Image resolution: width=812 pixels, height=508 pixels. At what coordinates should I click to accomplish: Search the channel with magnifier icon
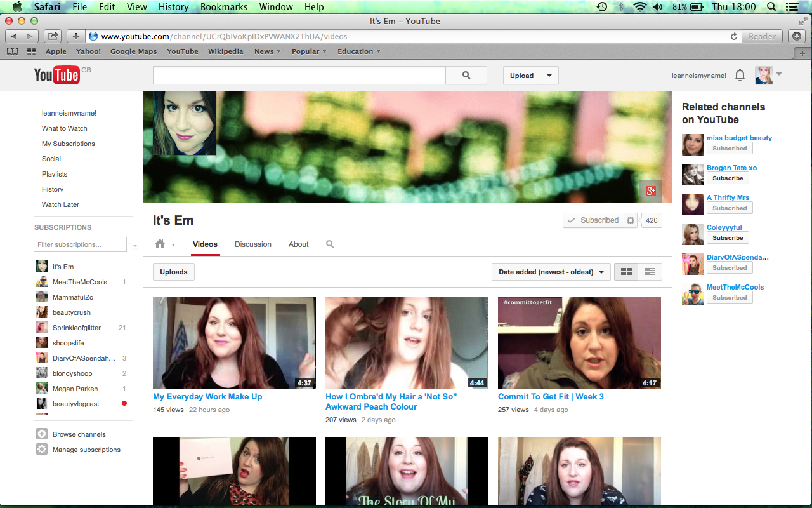click(330, 244)
